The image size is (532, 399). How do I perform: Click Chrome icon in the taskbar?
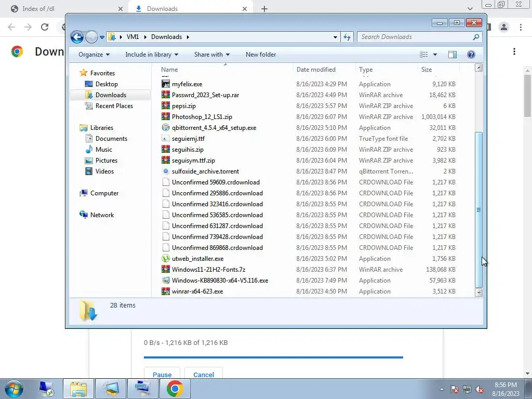coord(175,389)
